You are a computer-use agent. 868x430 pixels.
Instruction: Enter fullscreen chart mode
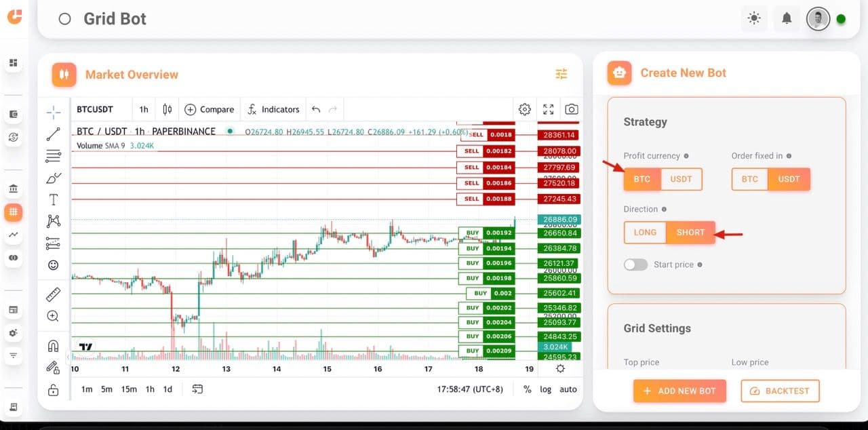[548, 109]
